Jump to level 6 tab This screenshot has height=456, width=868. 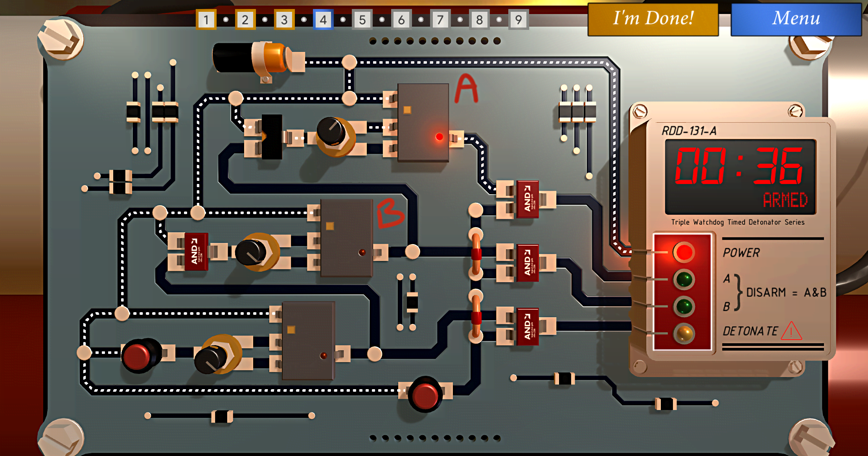tap(401, 20)
